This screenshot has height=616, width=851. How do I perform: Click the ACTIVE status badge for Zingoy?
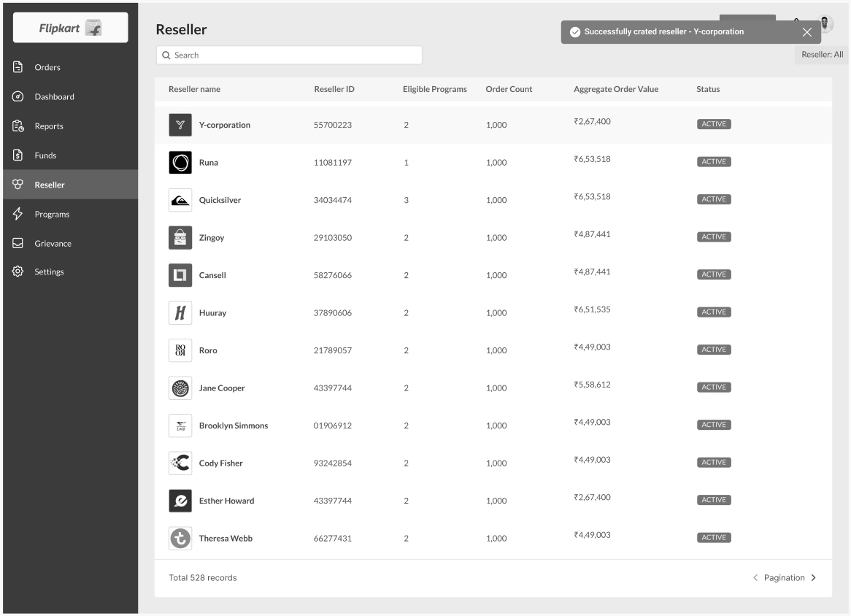point(714,236)
